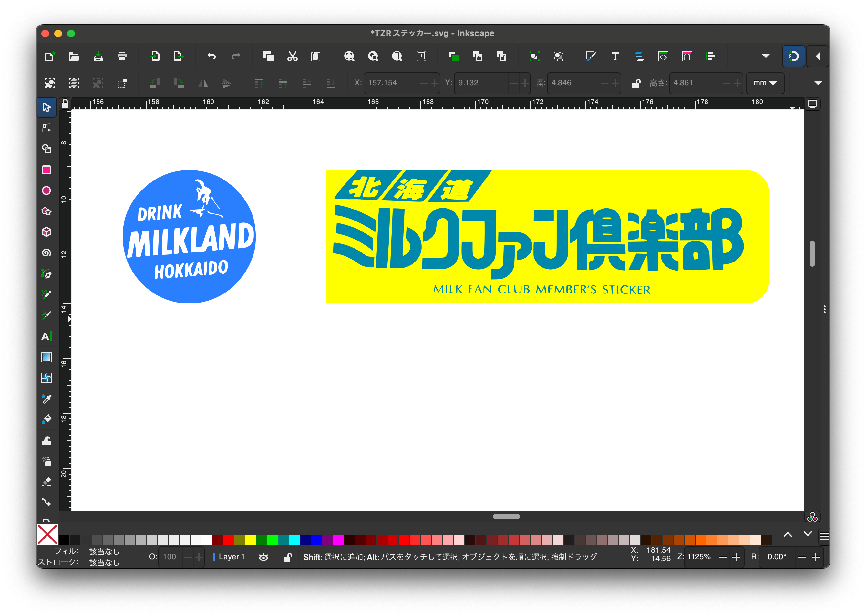
Task: Click the blue Milkland circle logo
Action: [189, 237]
